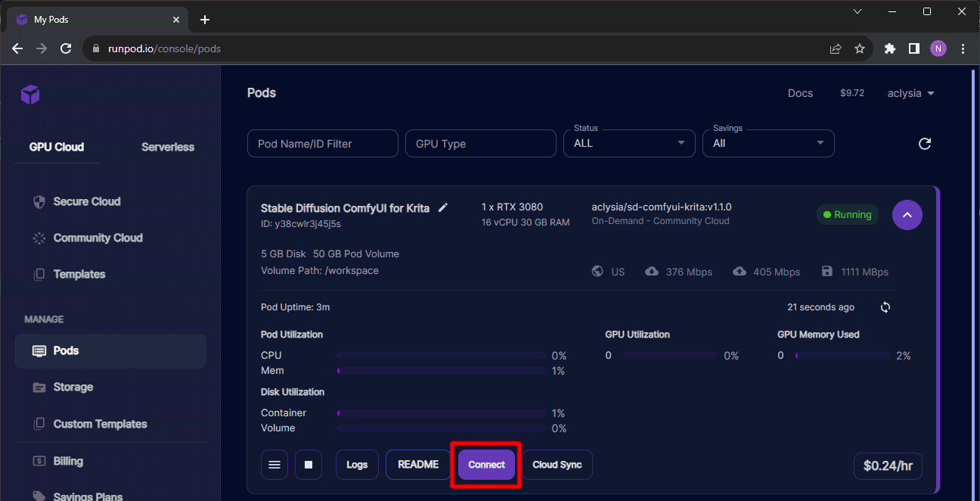Click the browser address bar URL
The height and width of the screenshot is (501, 980).
pyautogui.click(x=164, y=48)
